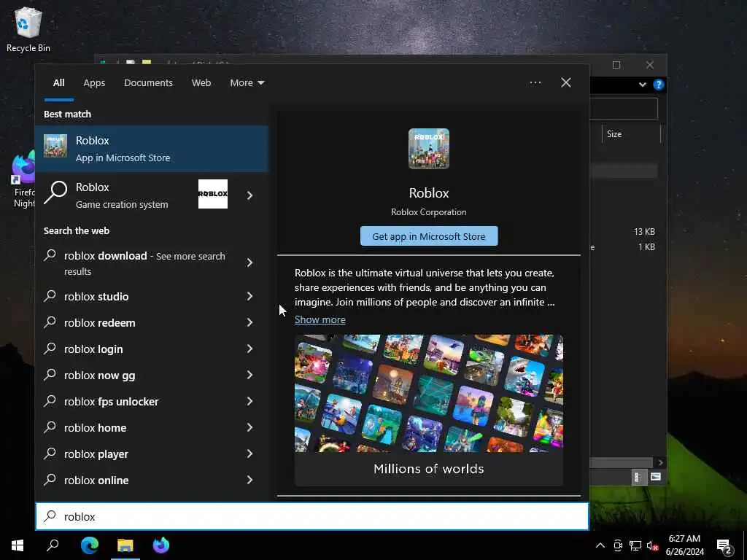Expand the roblox download suggestion arrow
This screenshot has height=560, width=747.
tap(249, 262)
